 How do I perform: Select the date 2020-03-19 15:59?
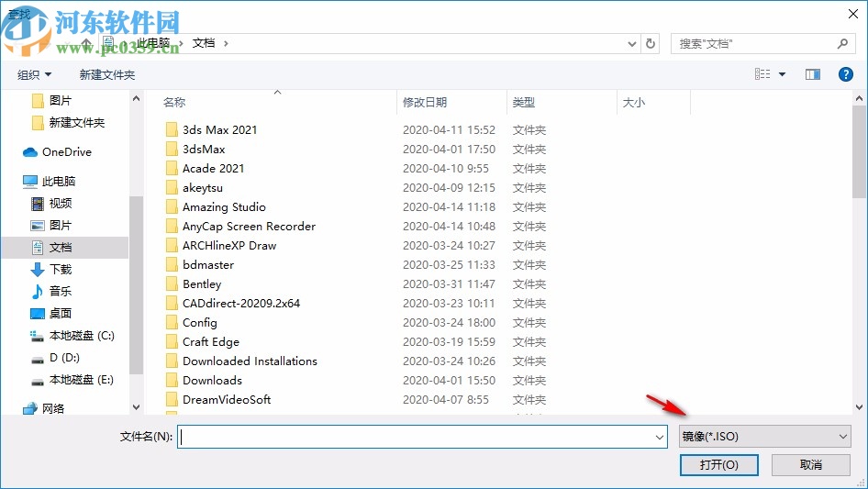click(x=449, y=341)
